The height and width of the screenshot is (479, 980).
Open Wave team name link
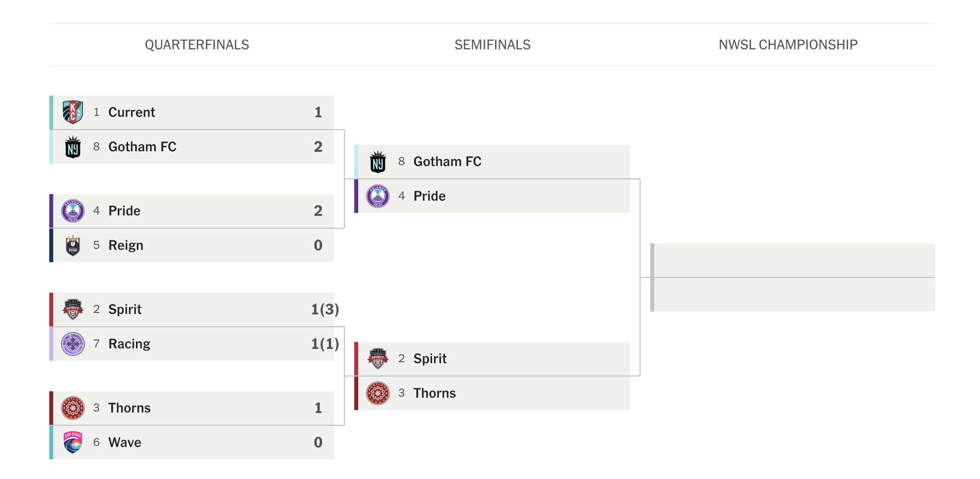coord(125,443)
